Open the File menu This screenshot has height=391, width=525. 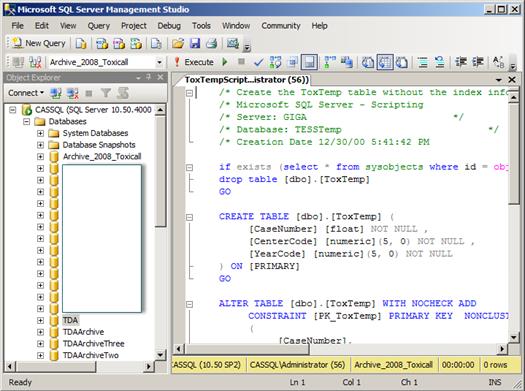17,26
